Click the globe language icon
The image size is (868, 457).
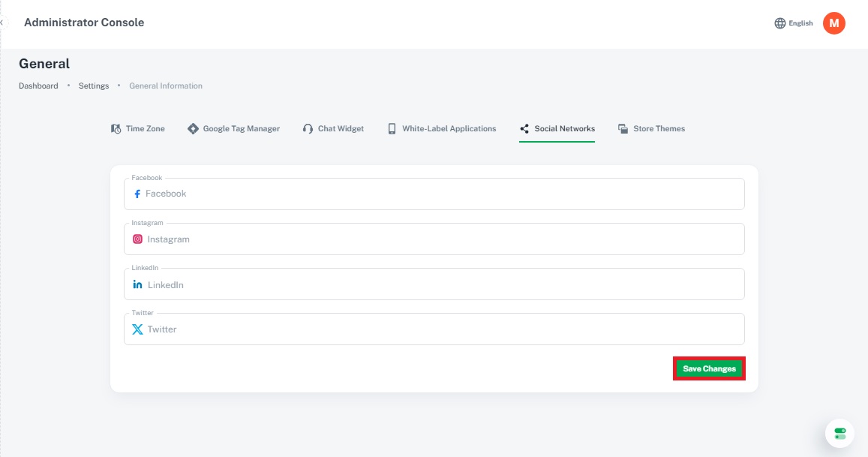pyautogui.click(x=780, y=23)
